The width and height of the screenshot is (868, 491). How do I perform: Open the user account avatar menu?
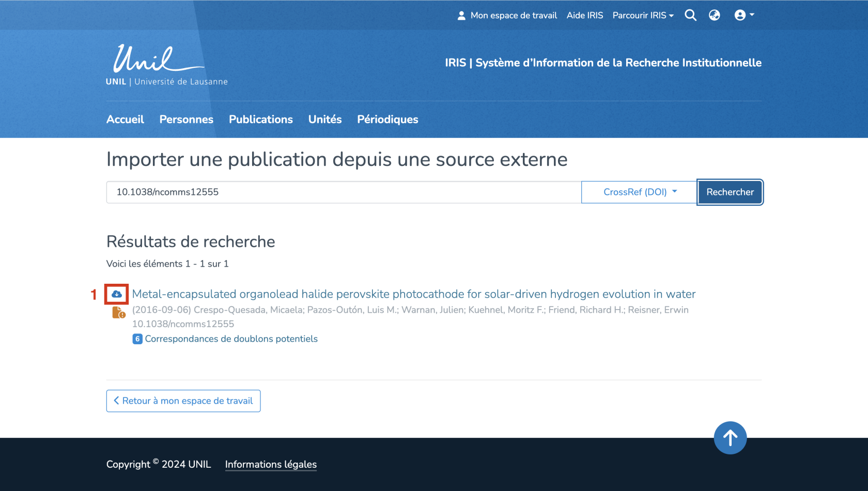point(744,16)
